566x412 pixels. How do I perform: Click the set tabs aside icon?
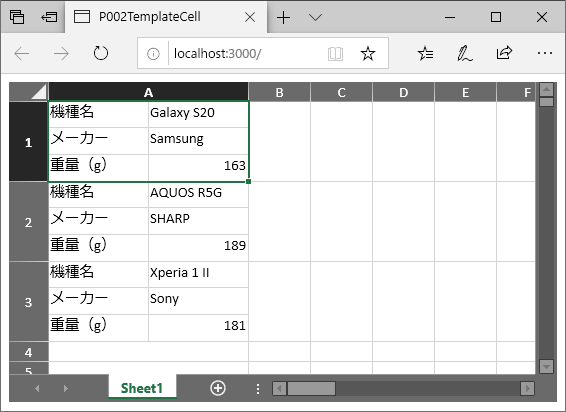coord(49,17)
